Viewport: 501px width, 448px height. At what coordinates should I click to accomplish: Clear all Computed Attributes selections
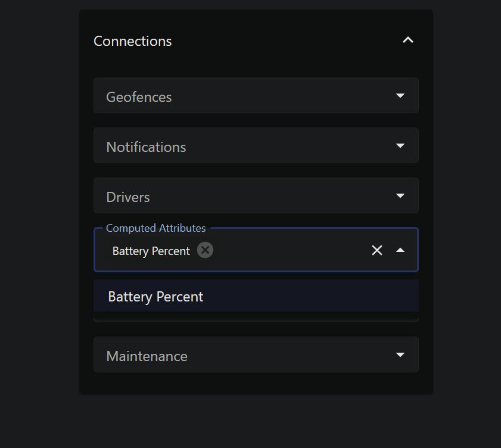point(376,250)
